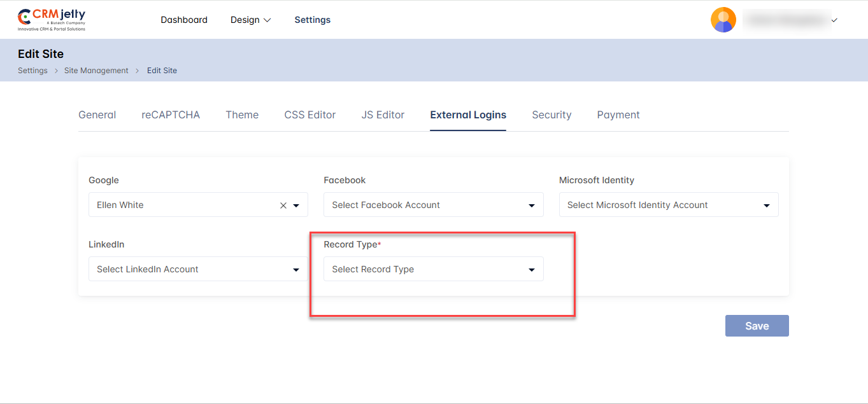
Task: Open the Payment tab
Action: click(x=618, y=115)
